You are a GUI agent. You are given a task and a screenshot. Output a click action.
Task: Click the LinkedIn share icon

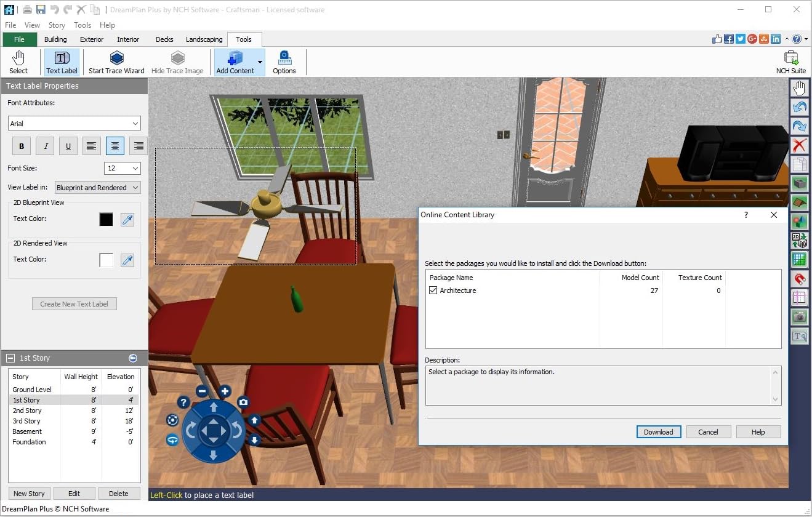pyautogui.click(x=776, y=39)
